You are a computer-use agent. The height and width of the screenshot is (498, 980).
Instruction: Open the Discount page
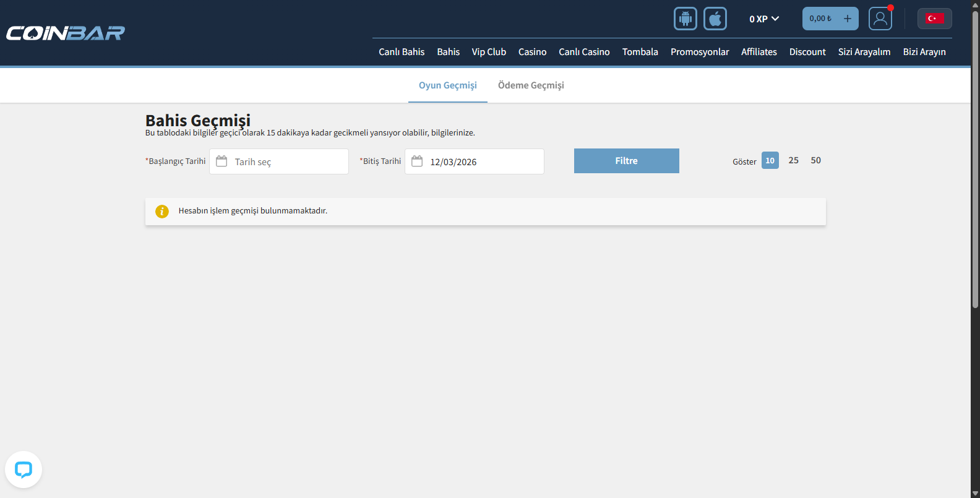pos(807,52)
